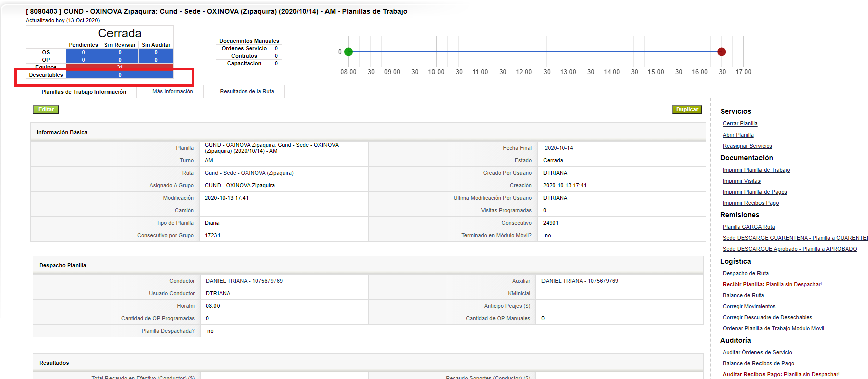This screenshot has height=379, width=868.
Task: Open the Cerrar Planilla link
Action: click(740, 123)
